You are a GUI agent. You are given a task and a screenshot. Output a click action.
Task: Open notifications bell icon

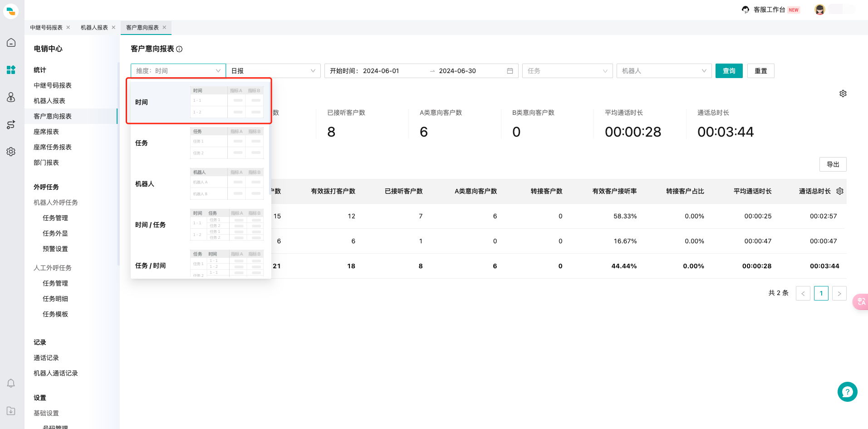pyautogui.click(x=11, y=384)
